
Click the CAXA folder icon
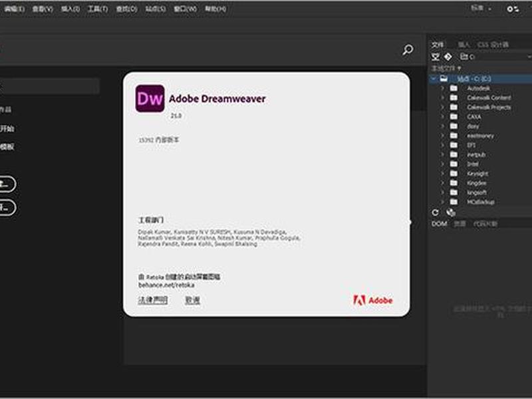454,117
